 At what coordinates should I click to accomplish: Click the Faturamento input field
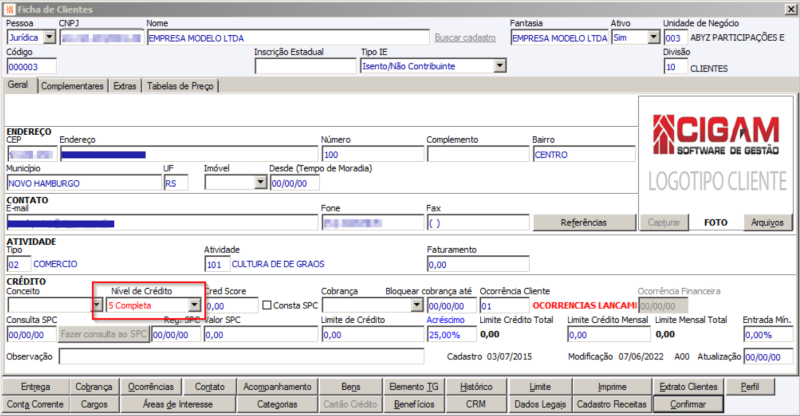tap(478, 264)
